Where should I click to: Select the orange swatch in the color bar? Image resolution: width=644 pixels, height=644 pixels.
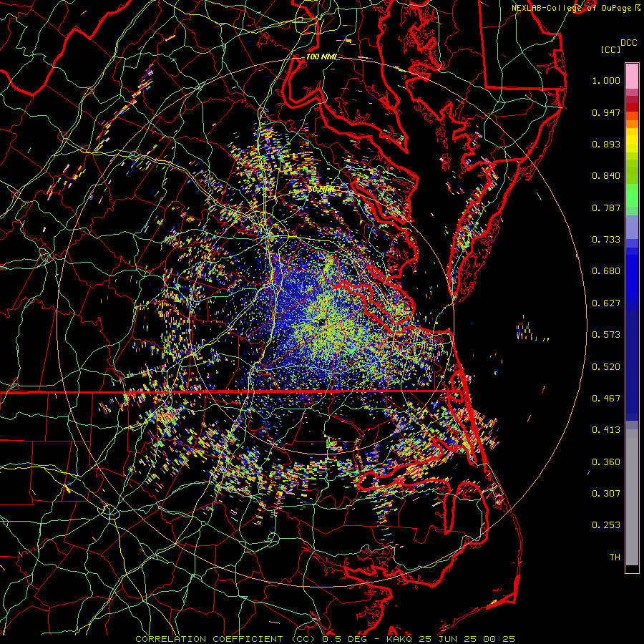[632, 124]
